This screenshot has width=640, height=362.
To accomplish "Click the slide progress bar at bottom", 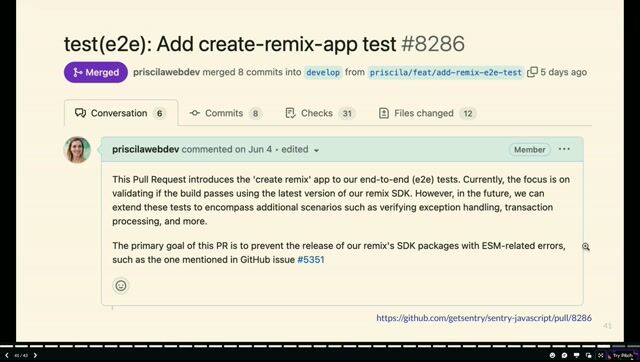I will pyautogui.click(x=320, y=346).
